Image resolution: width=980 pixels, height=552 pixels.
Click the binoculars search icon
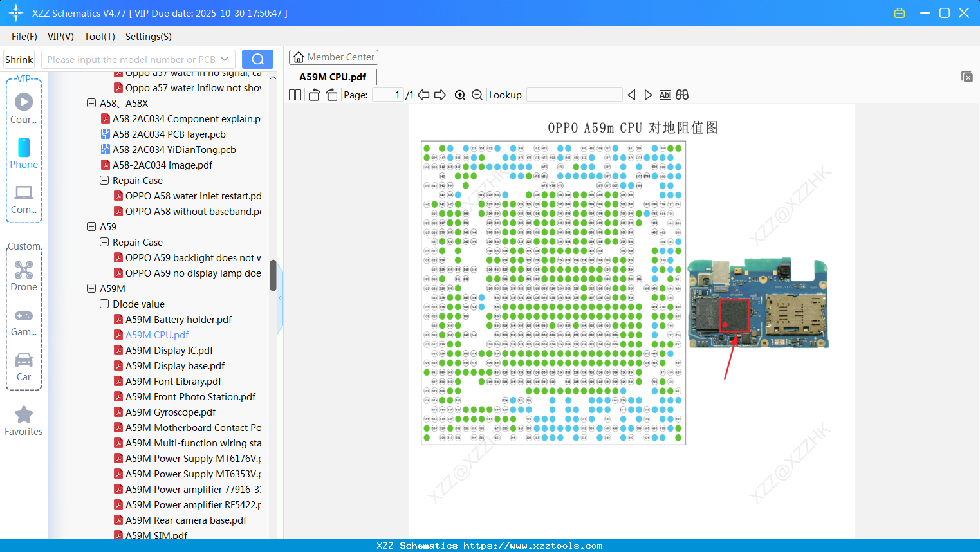click(x=682, y=95)
